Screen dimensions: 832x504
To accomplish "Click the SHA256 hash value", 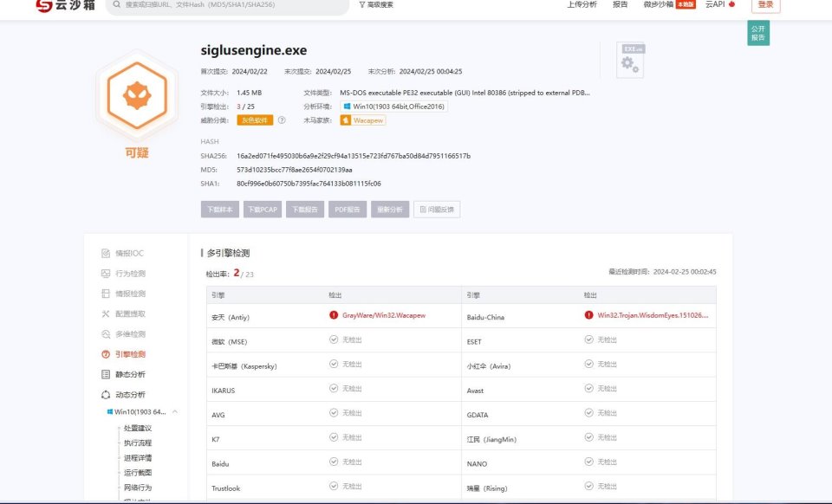I will pos(354,156).
